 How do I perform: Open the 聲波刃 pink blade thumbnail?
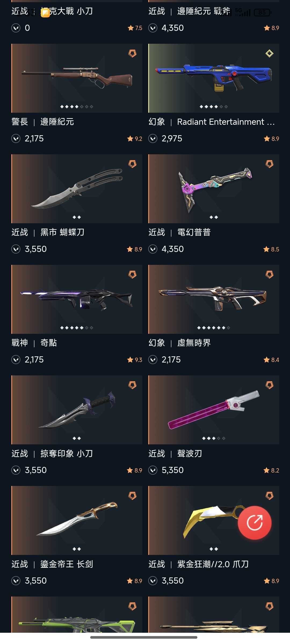(214, 410)
